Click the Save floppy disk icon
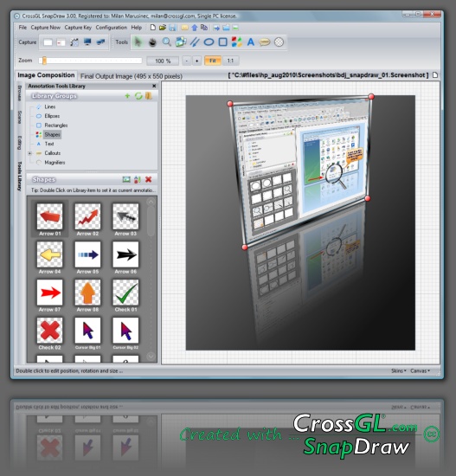 [172, 28]
